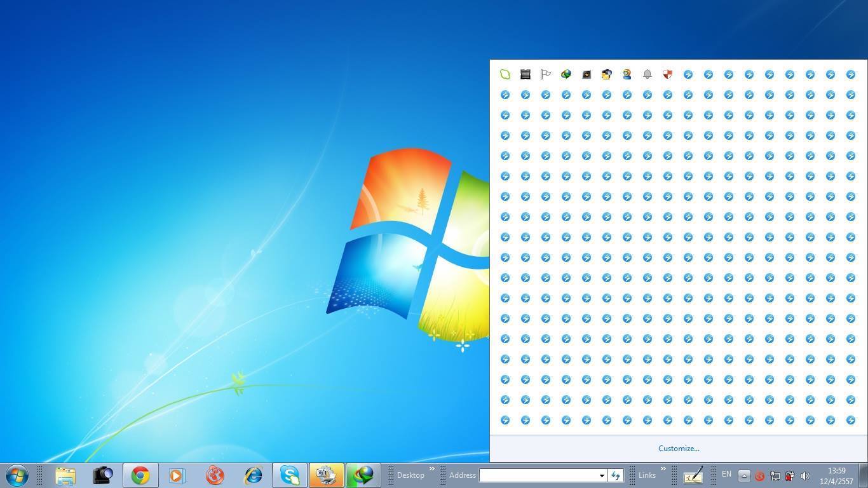
Task: Select the highlighted orange taskbar app
Action: pyautogui.click(x=327, y=475)
